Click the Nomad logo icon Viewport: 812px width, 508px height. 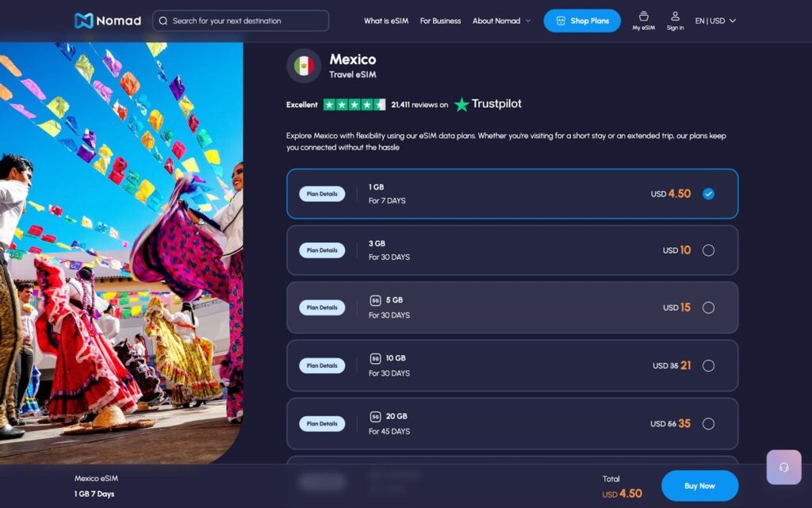[x=82, y=21]
